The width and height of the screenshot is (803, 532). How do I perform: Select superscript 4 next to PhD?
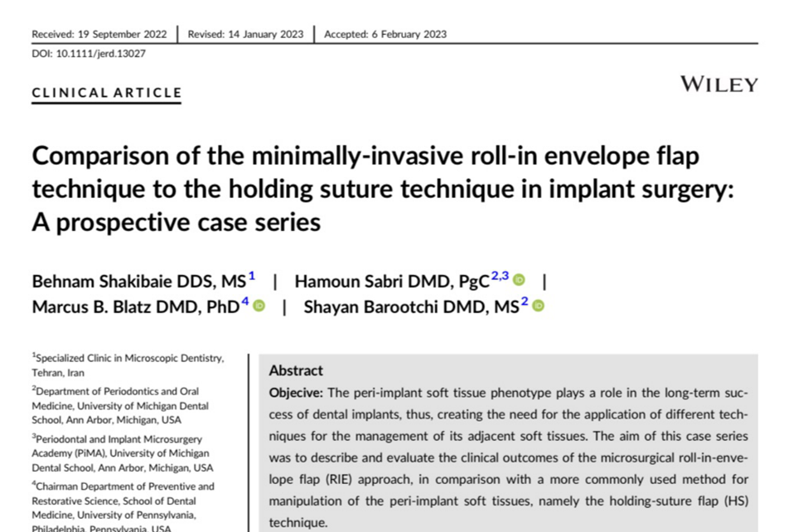(247, 300)
